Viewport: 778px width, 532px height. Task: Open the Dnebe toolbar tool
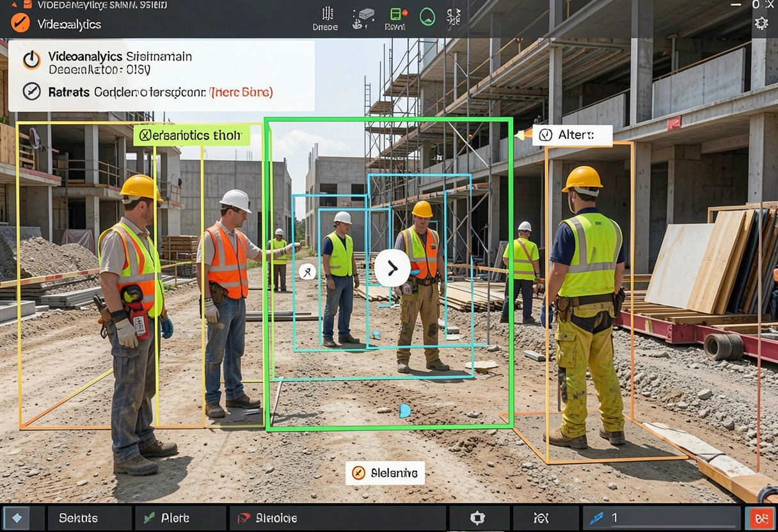[x=326, y=19]
